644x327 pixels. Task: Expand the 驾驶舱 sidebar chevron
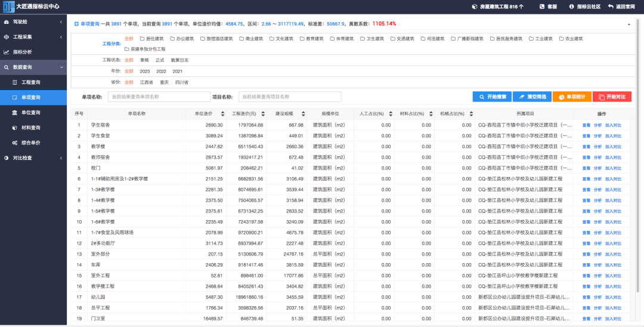[61, 21]
